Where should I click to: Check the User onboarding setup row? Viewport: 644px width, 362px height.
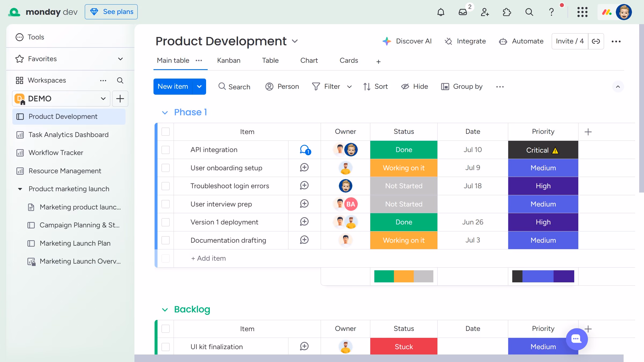(x=166, y=168)
